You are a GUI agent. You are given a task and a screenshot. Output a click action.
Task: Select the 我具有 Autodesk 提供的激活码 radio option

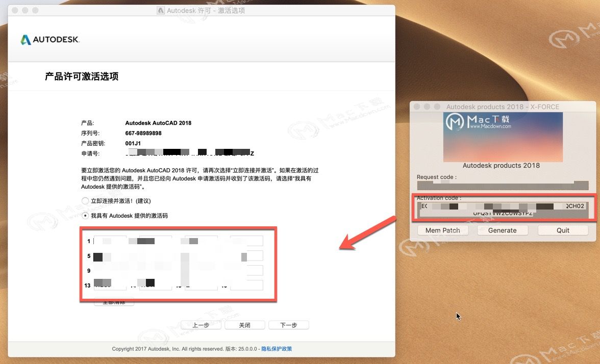85,216
